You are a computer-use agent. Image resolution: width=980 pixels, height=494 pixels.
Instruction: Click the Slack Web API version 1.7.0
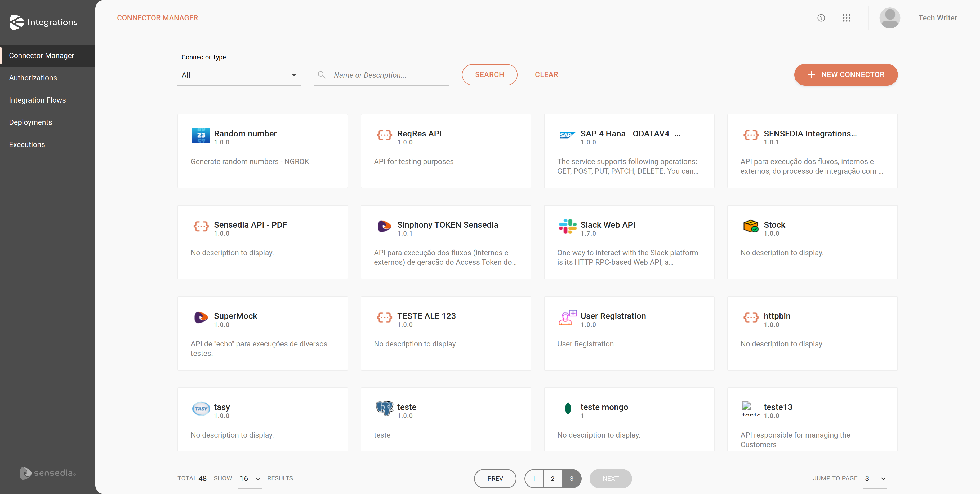coord(588,234)
